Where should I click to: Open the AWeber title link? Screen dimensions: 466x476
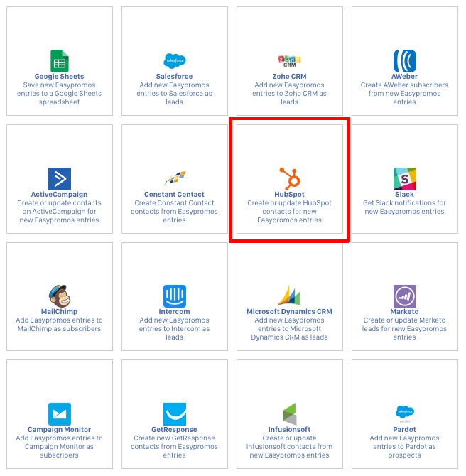[x=404, y=77]
